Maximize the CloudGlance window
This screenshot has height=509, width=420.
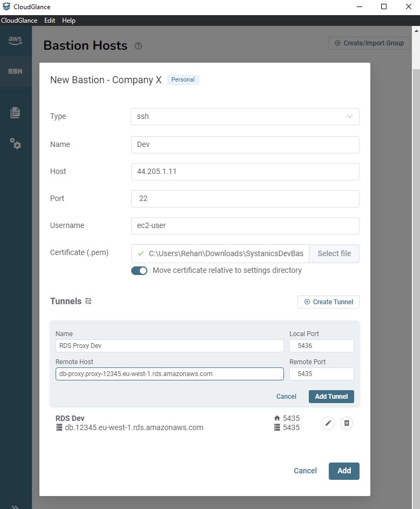coord(384,7)
